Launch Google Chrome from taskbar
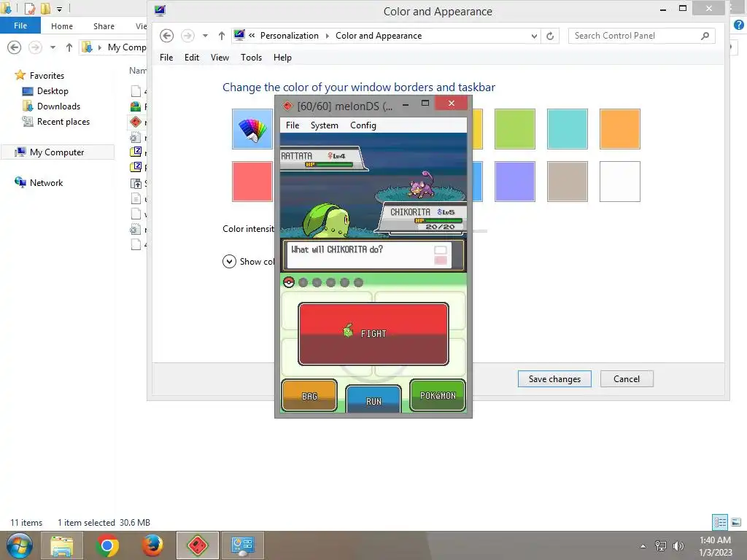Viewport: 747px width, 560px height. click(107, 545)
